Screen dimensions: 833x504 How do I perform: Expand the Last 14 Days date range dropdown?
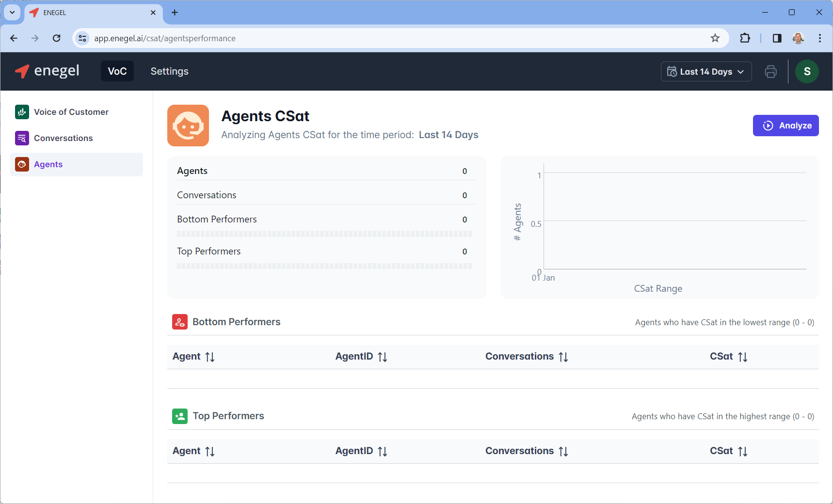(x=706, y=72)
